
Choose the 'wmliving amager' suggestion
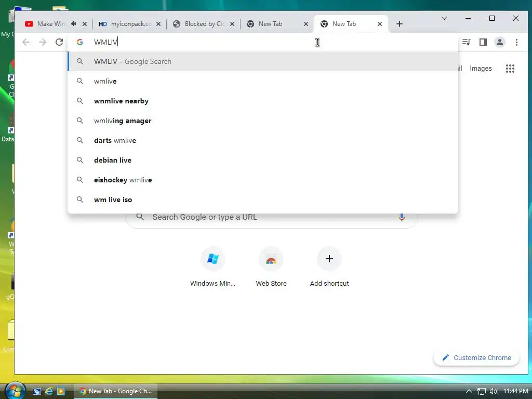click(263, 121)
